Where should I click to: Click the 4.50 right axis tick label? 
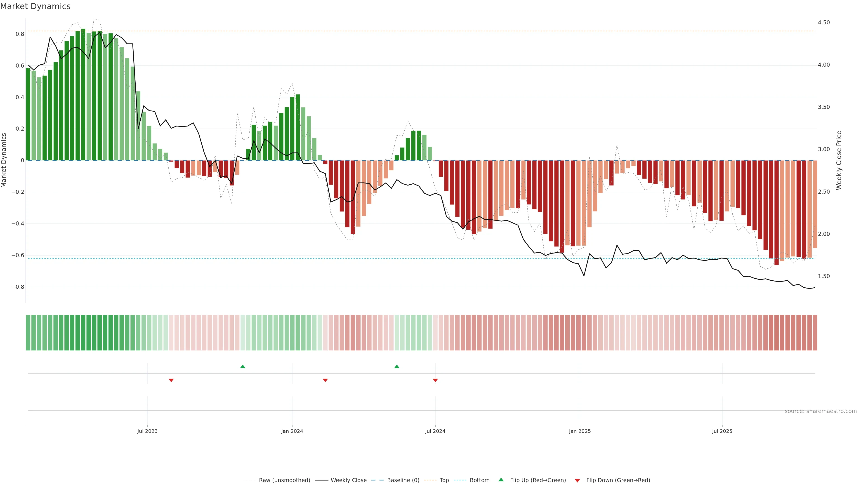(x=823, y=23)
